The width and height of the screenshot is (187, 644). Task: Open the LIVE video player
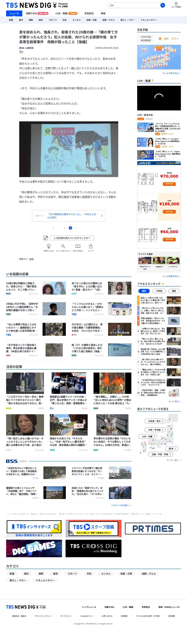pos(159,98)
